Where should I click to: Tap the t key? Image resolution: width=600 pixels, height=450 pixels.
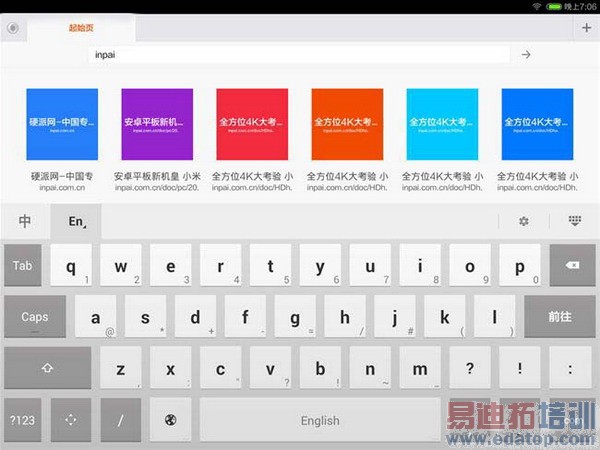[270, 265]
